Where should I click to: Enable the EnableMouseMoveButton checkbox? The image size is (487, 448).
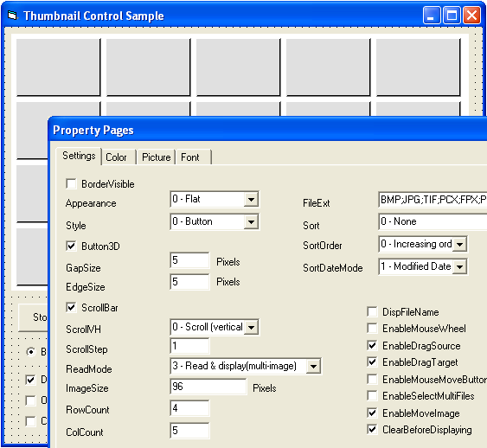coord(372,379)
